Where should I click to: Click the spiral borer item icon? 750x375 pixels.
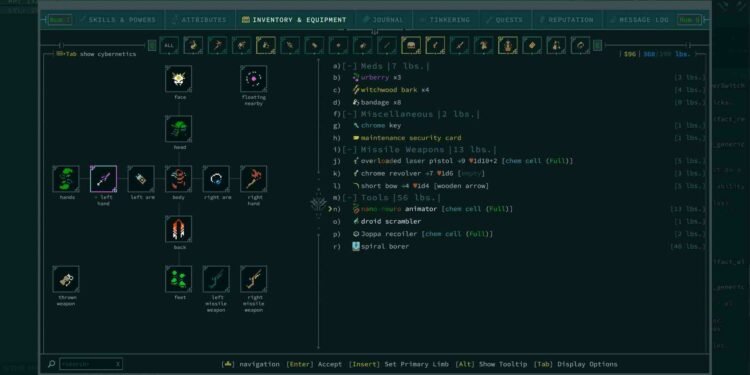point(355,246)
